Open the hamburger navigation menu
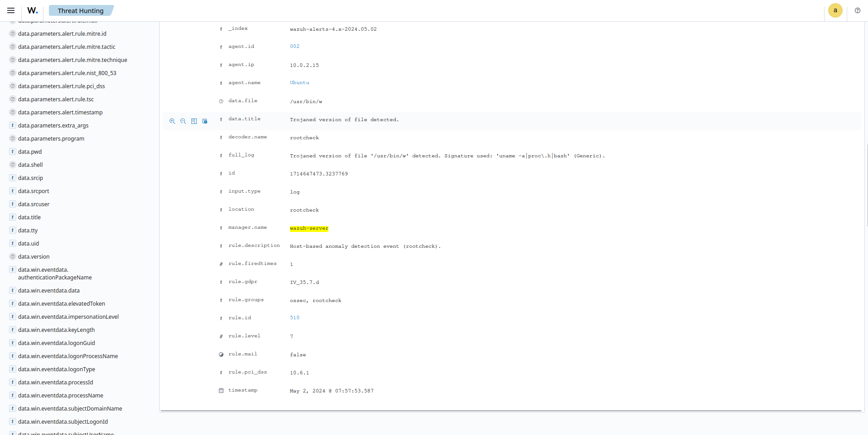The height and width of the screenshot is (435, 868). 11,10
